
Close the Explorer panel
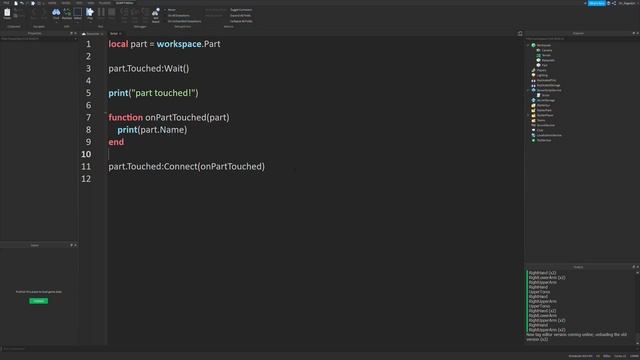click(x=638, y=33)
